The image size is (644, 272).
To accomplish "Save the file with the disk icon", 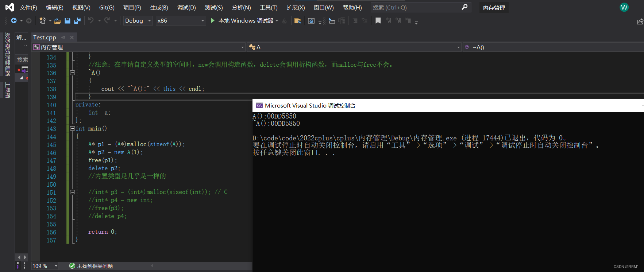I will click(68, 21).
